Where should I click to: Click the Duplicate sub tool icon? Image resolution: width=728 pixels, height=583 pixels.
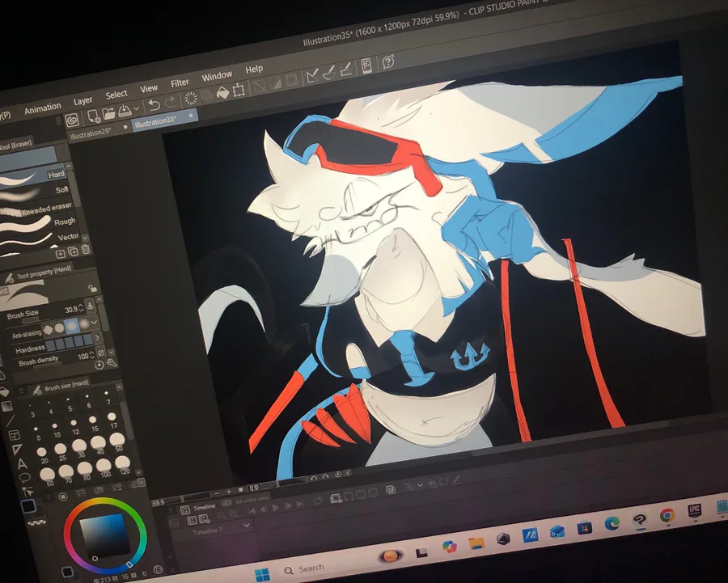(74, 251)
